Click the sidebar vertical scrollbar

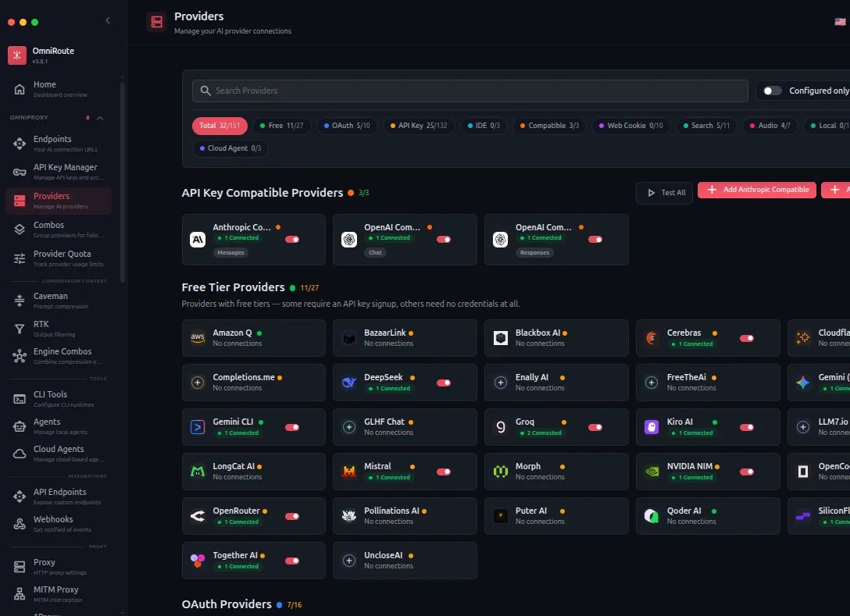coord(123,181)
